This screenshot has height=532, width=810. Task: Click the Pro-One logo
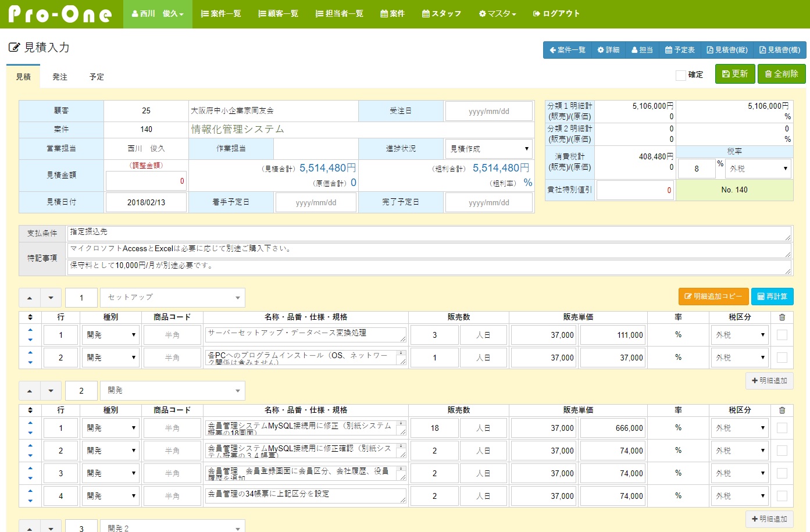tap(60, 14)
